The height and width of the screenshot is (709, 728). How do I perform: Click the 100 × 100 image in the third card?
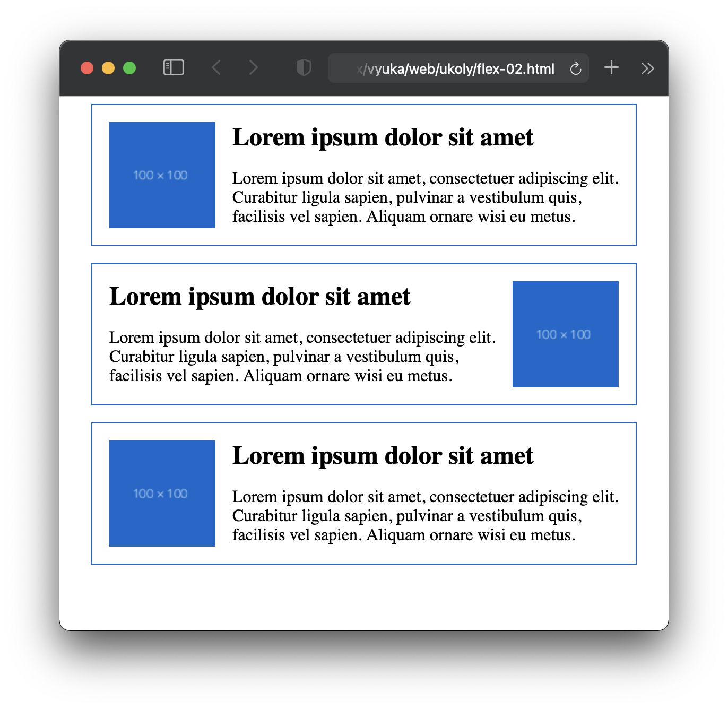(x=162, y=494)
